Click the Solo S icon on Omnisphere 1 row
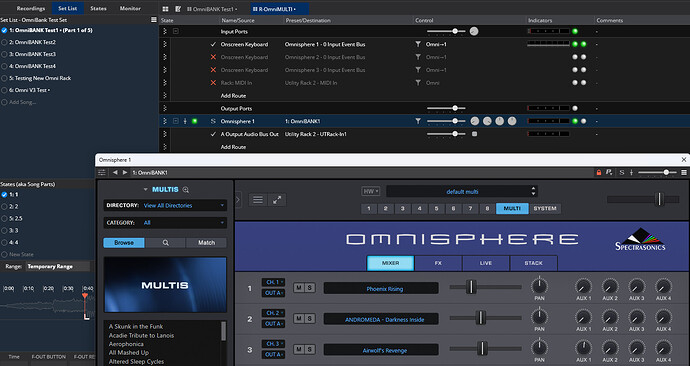The width and height of the screenshot is (690, 366). coord(213,121)
